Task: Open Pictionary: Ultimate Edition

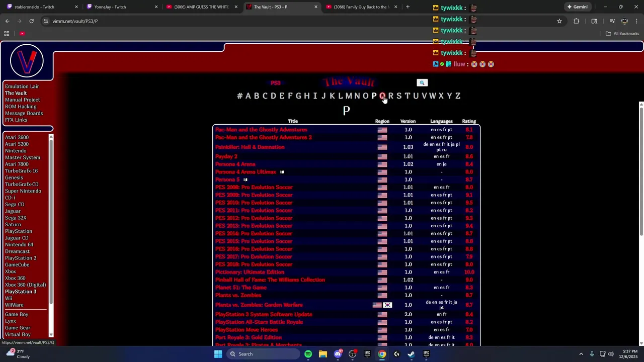Action: pos(250,272)
